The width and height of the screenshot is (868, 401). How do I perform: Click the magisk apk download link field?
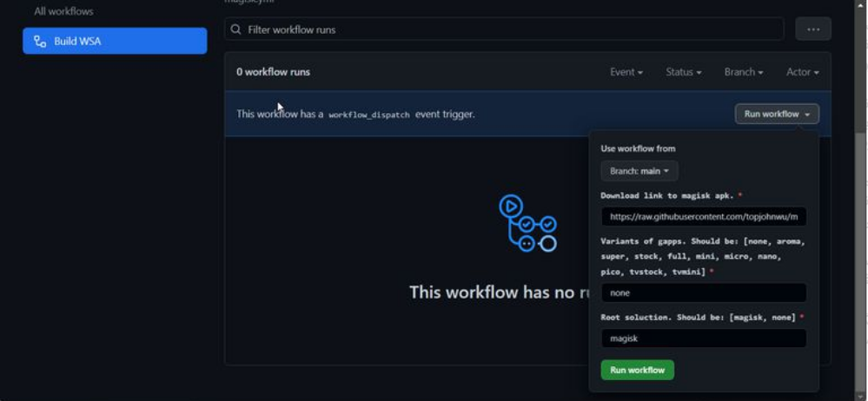[703, 217]
